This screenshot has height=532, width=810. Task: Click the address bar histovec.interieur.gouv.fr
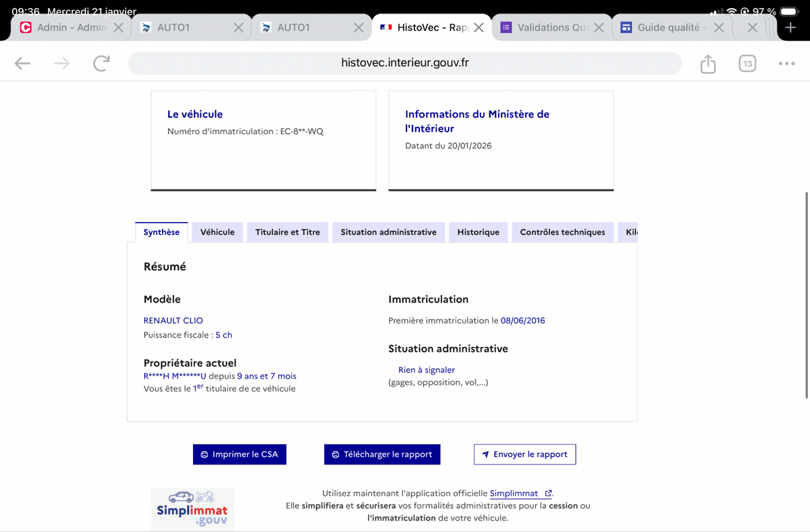click(405, 63)
